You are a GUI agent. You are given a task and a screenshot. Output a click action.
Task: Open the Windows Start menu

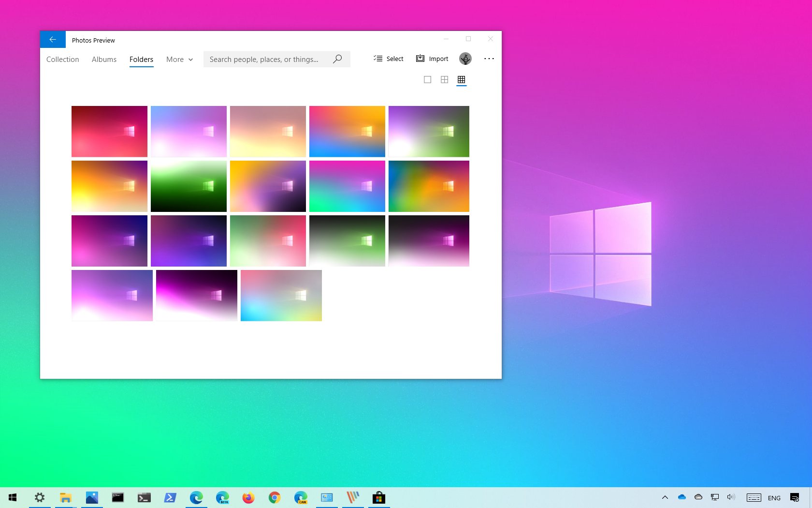point(13,497)
